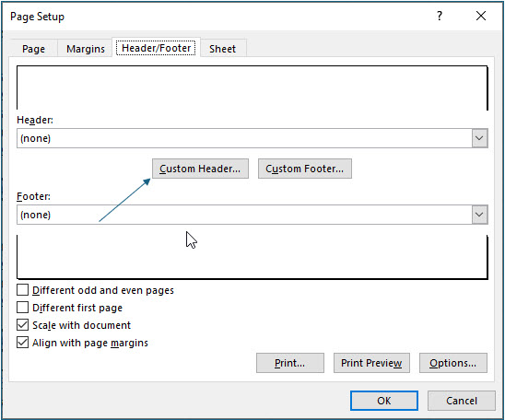Click the Print... button
Viewport: 505px width, 420px height.
tap(290, 363)
